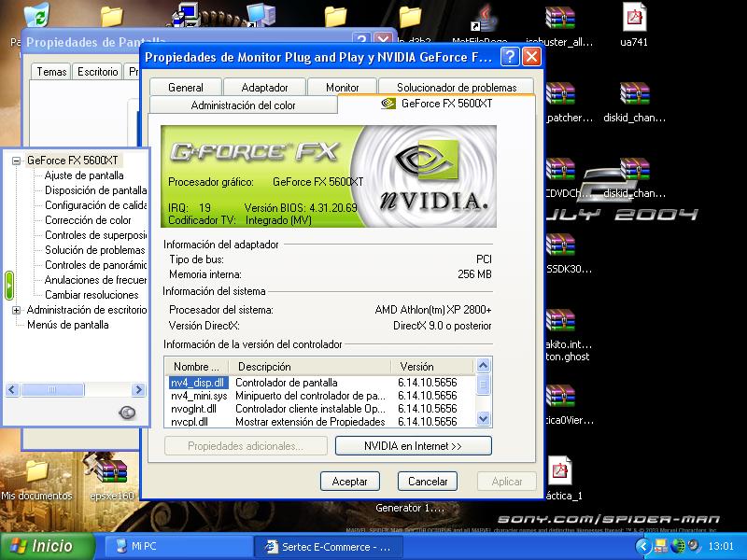Click the yellow display tray icon
The width and height of the screenshot is (747, 560).
(x=660, y=546)
